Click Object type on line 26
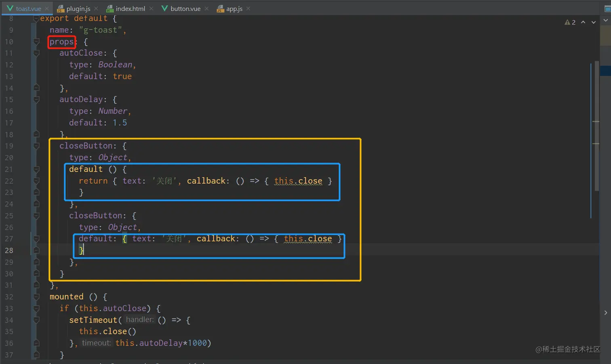 pos(122,227)
